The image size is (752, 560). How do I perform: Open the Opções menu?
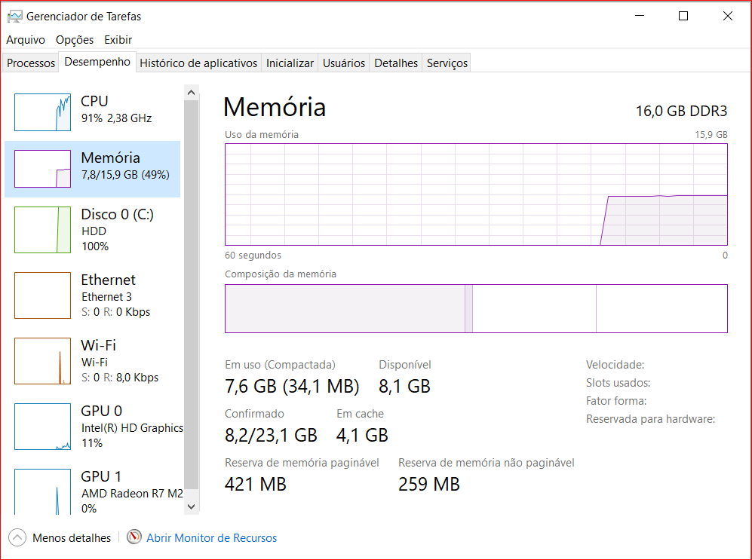75,40
